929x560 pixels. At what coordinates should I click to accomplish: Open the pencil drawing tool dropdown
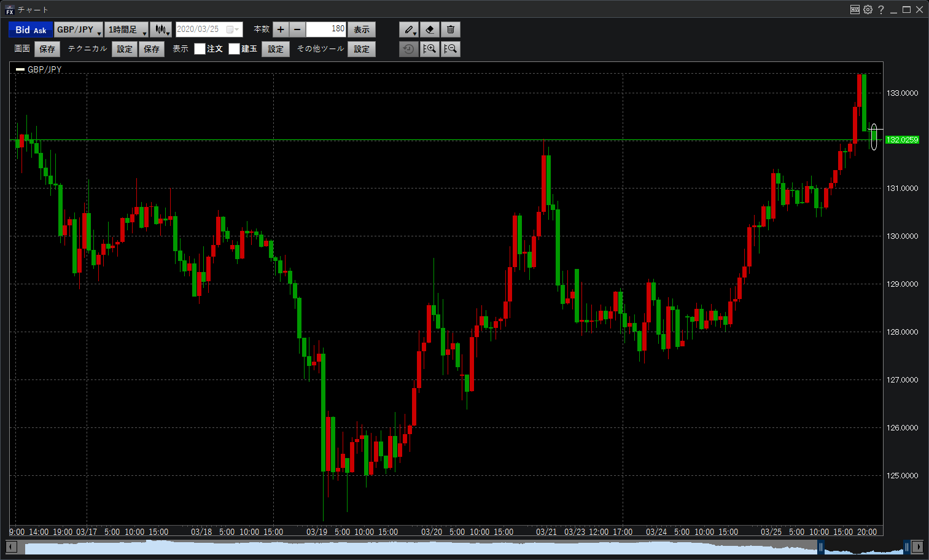409,29
